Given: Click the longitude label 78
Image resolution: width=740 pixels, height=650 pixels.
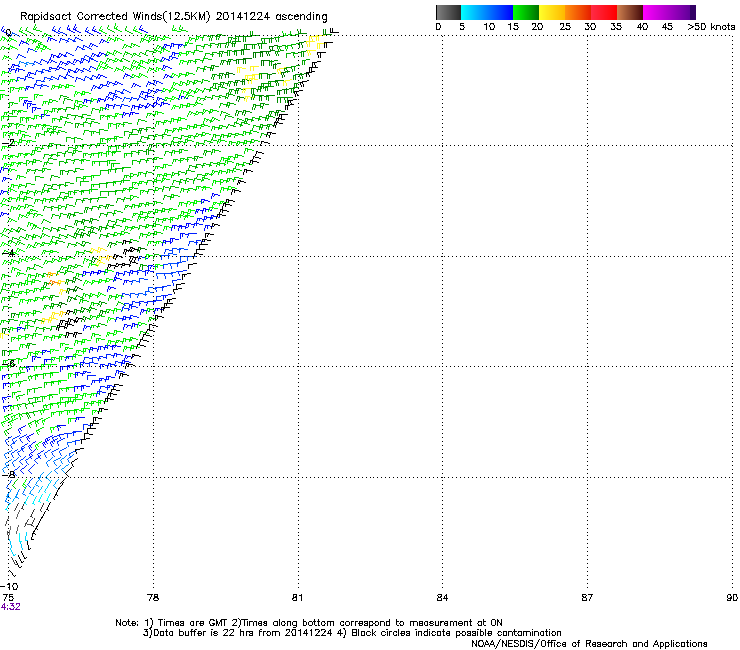Looking at the screenshot, I should pyautogui.click(x=153, y=598).
